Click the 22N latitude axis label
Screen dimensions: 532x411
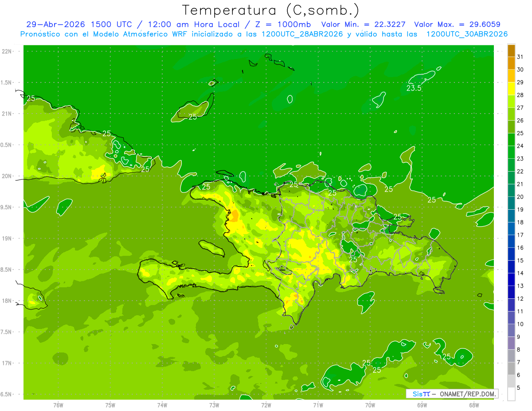click(7, 51)
